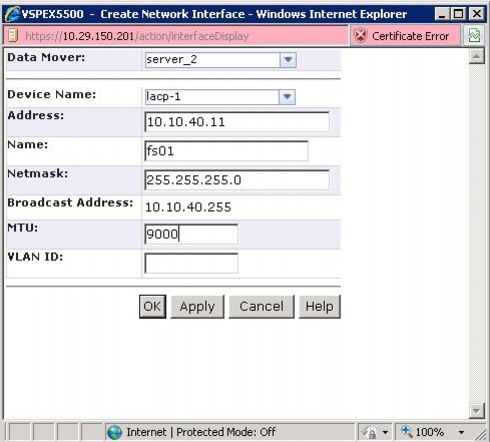This screenshot has height=442, width=490.
Task: Click the MTU label
Action: (23, 228)
